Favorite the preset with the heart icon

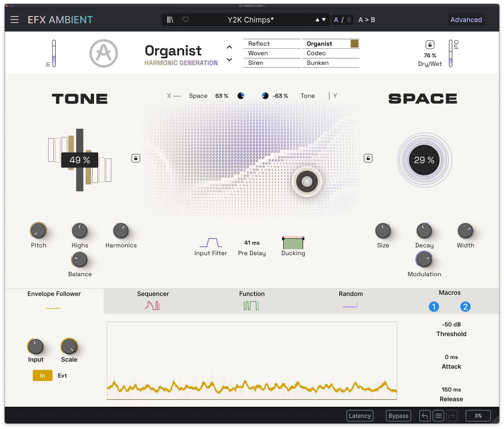click(186, 20)
